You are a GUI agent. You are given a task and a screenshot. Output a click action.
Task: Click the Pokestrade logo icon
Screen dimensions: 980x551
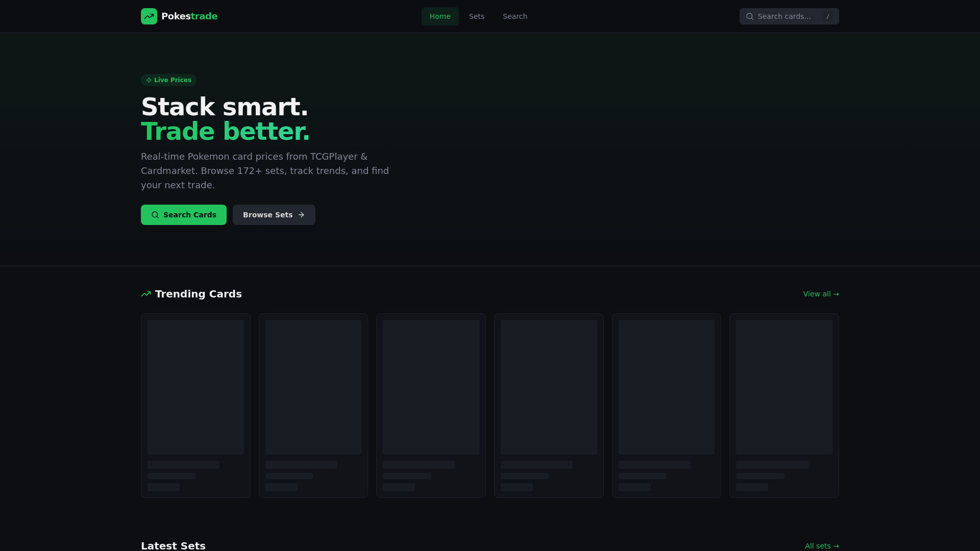[149, 16]
